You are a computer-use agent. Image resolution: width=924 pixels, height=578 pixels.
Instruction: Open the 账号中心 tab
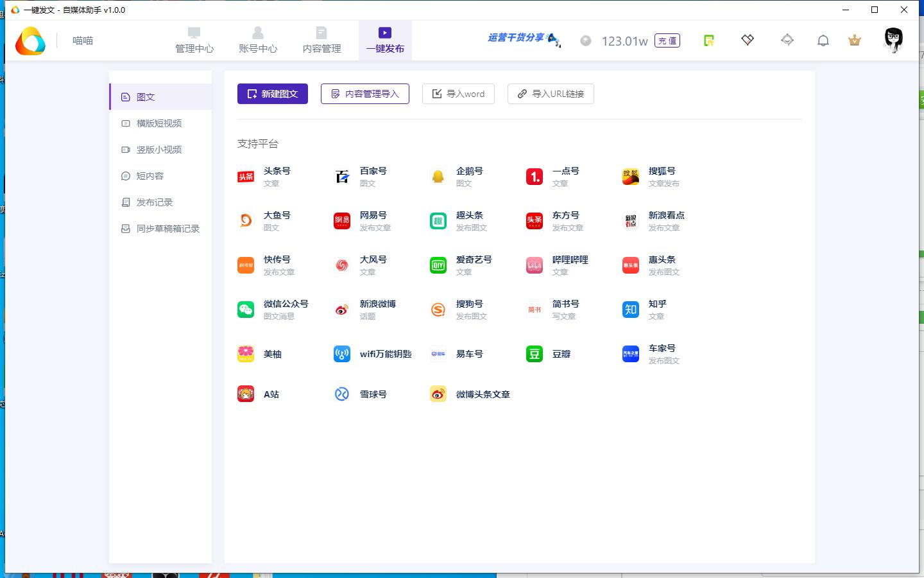(258, 40)
